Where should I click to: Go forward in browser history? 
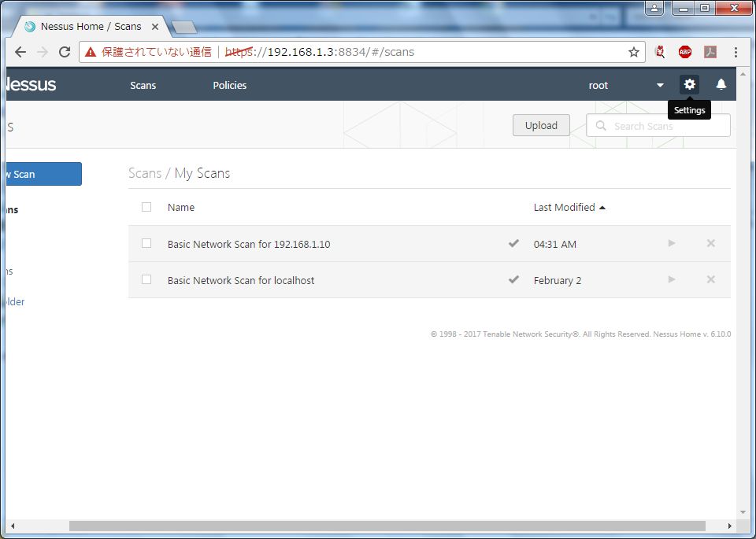point(43,52)
